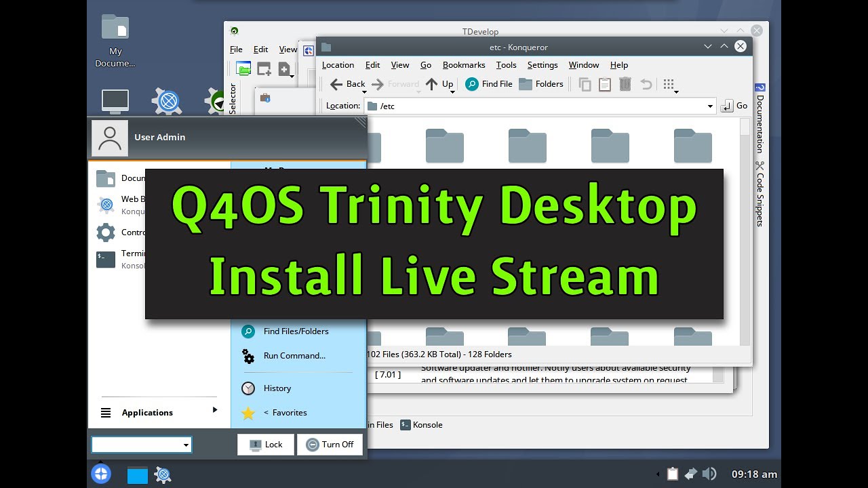Go Back in Konqueror
The image size is (868, 488).
click(x=347, y=84)
